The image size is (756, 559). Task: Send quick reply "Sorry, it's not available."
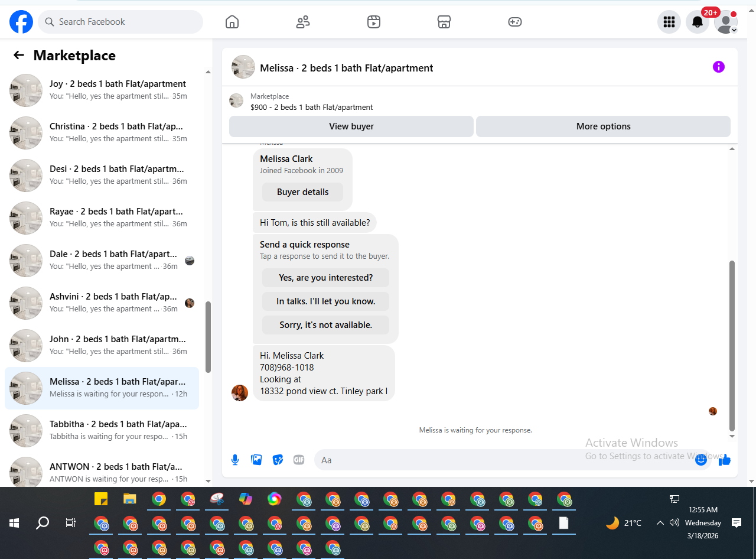[x=326, y=325]
